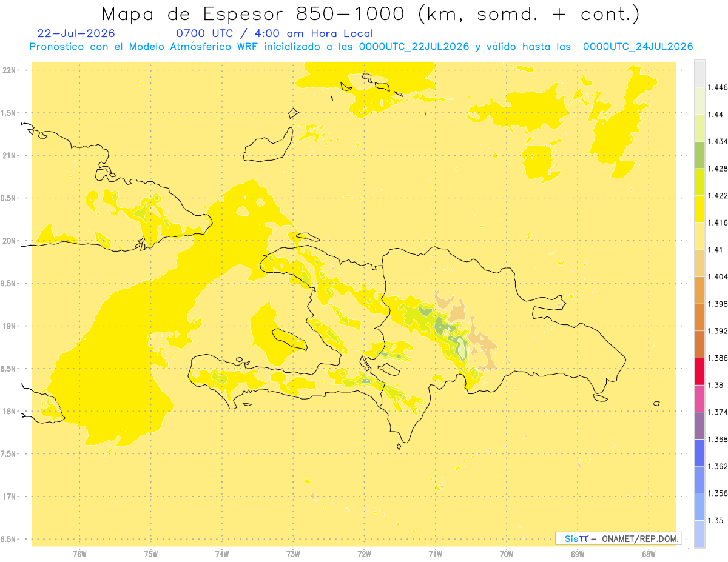
Task: Click the "73W" longitude axis label
Action: pyautogui.click(x=293, y=554)
